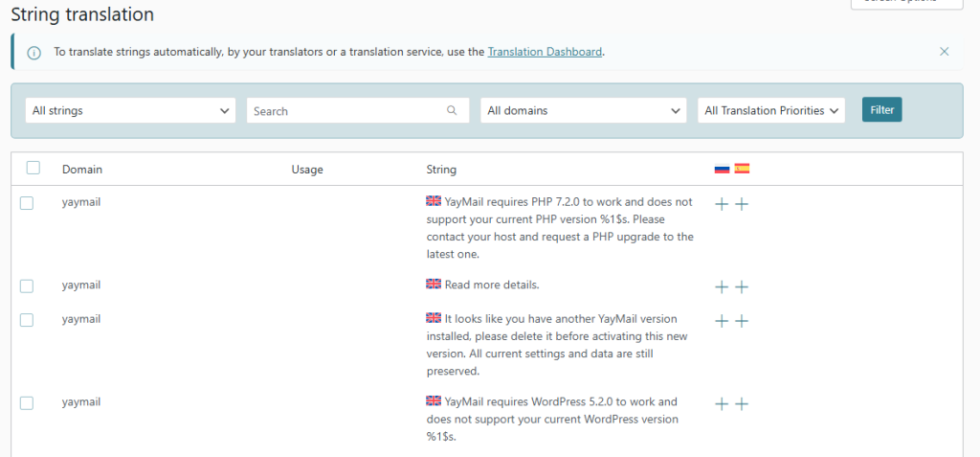Image resolution: width=980 pixels, height=457 pixels.
Task: Add Spanish translation for 'another YayMail version' string
Action: 742,321
